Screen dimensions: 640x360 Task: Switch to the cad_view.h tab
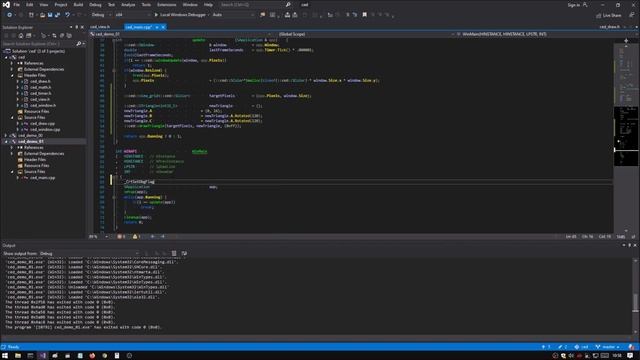point(100,27)
